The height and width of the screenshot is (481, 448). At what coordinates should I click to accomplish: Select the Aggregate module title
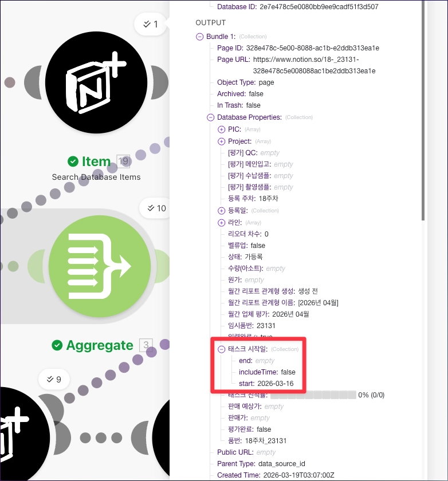click(x=100, y=345)
